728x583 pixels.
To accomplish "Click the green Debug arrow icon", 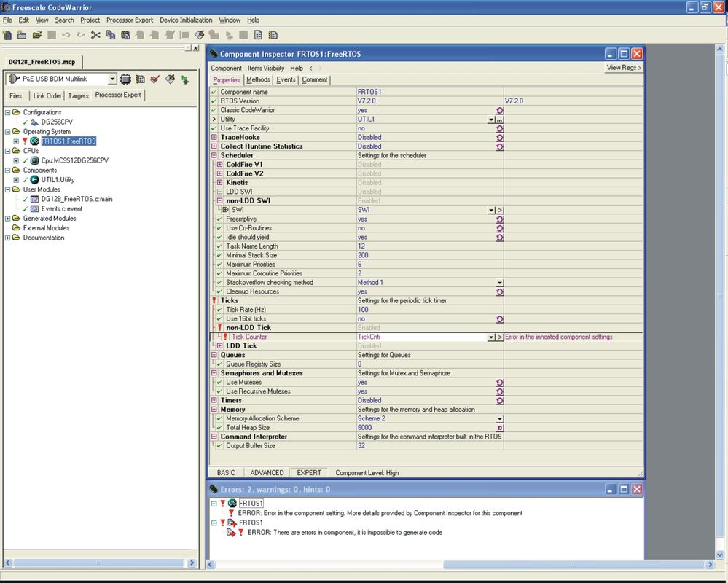I will coord(185,79).
